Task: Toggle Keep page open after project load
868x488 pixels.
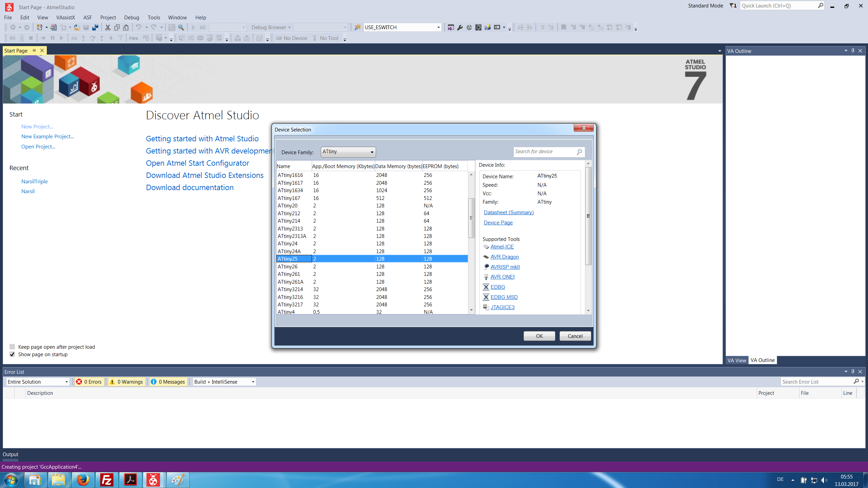Action: (x=12, y=347)
